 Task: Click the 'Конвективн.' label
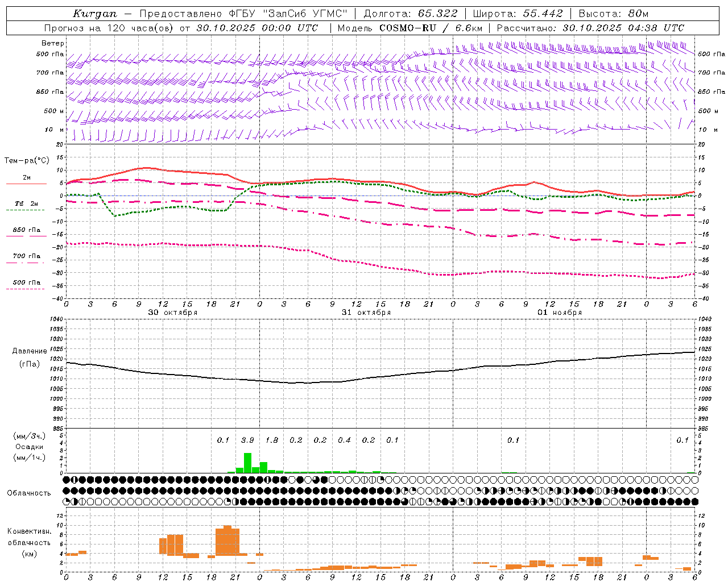[x=29, y=531]
